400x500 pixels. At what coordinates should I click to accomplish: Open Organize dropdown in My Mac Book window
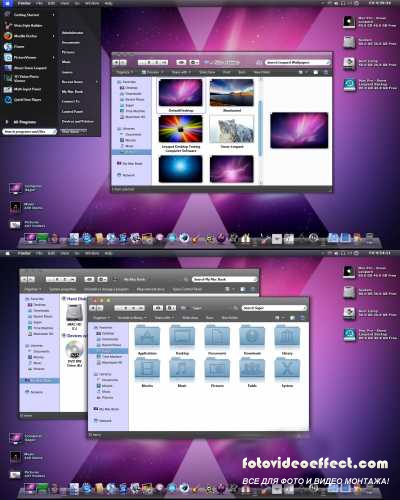click(33, 289)
